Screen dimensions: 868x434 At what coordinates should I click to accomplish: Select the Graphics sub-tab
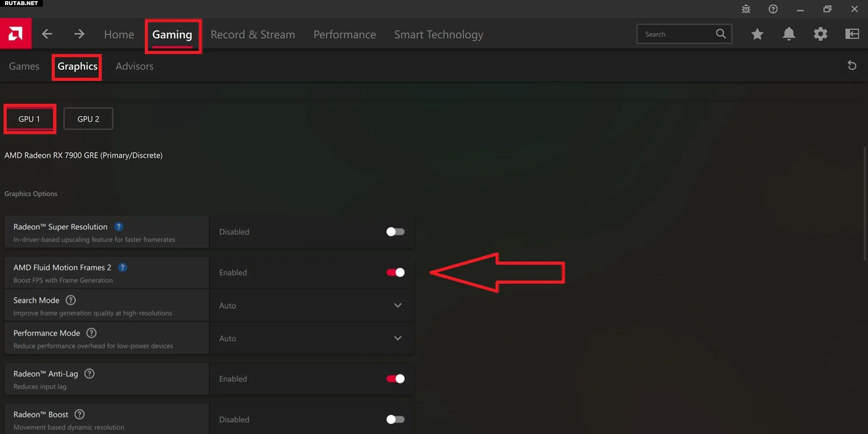tap(77, 66)
